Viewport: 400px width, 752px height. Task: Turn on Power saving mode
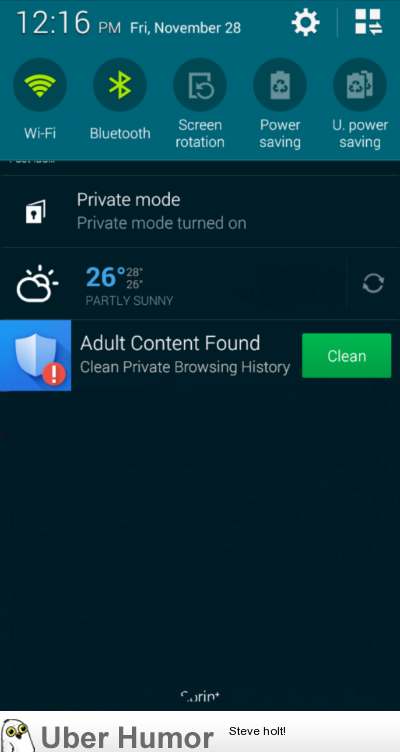click(x=280, y=85)
